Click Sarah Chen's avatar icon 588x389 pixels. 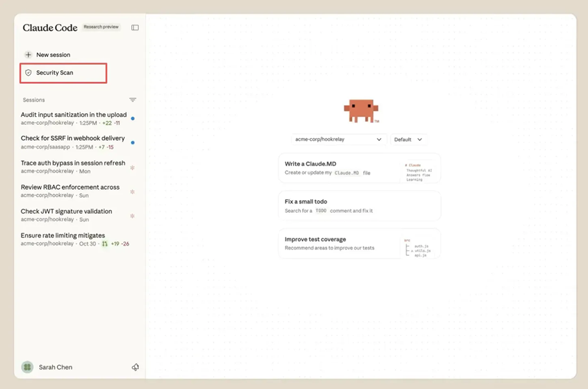click(27, 367)
